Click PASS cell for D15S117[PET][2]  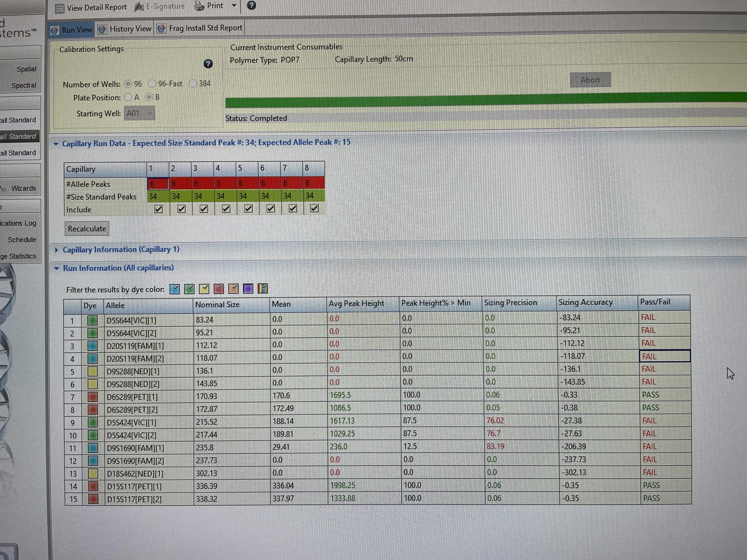point(666,498)
